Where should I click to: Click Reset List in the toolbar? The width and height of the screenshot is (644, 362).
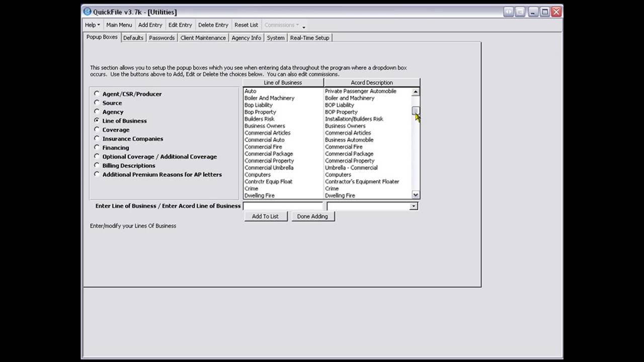[x=246, y=25]
